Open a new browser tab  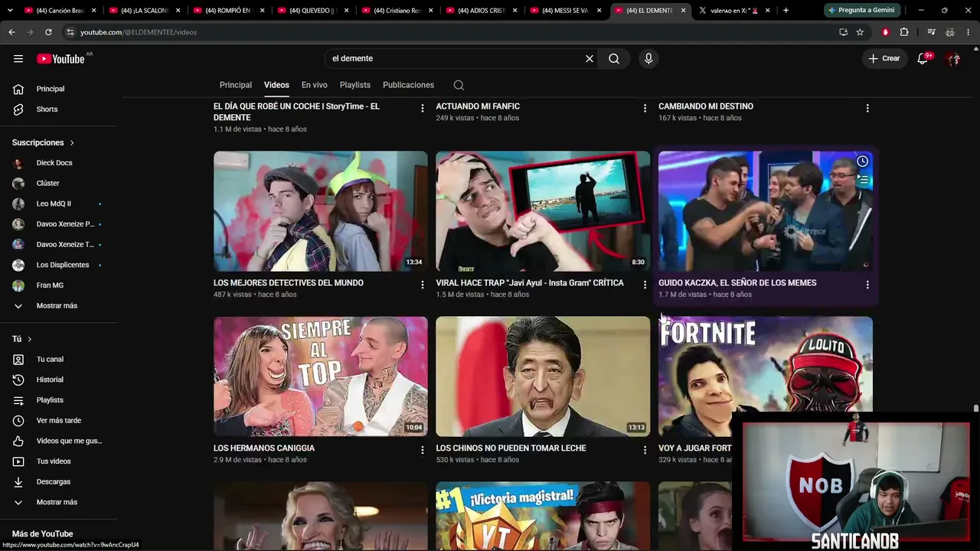pyautogui.click(x=786, y=11)
